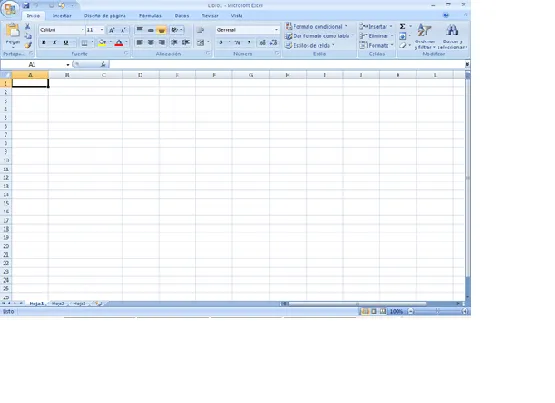The image size is (555, 403).
Task: Open the Fórmulas ribbon tab
Action: 150,16
